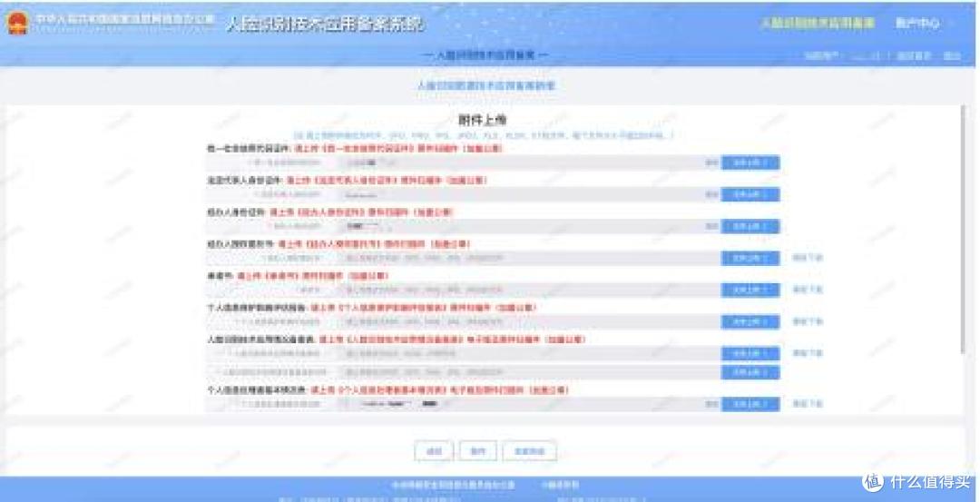This screenshot has height=502, width=980.
Task: Click the file field for 经办人授权委托书
Action: point(529,258)
